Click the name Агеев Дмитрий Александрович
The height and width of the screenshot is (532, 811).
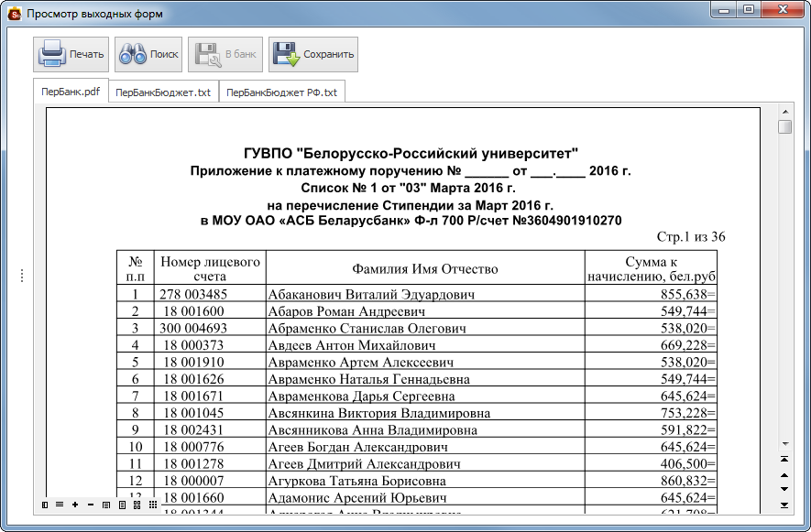[364, 463]
